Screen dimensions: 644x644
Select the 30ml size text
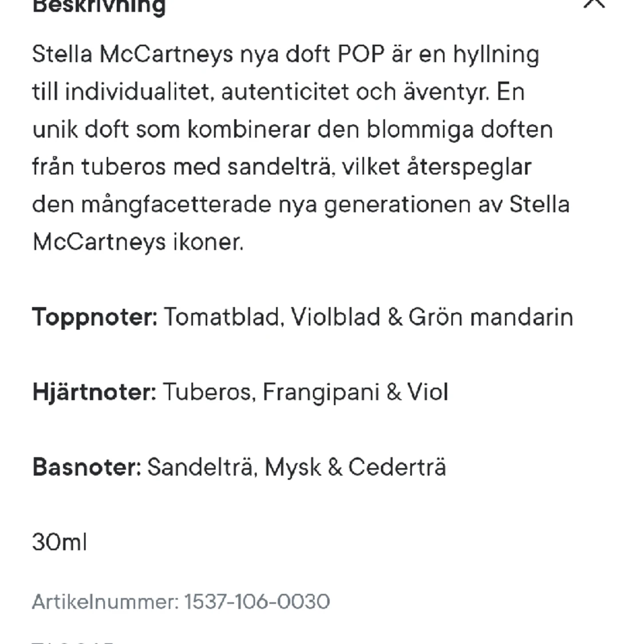[x=60, y=542]
